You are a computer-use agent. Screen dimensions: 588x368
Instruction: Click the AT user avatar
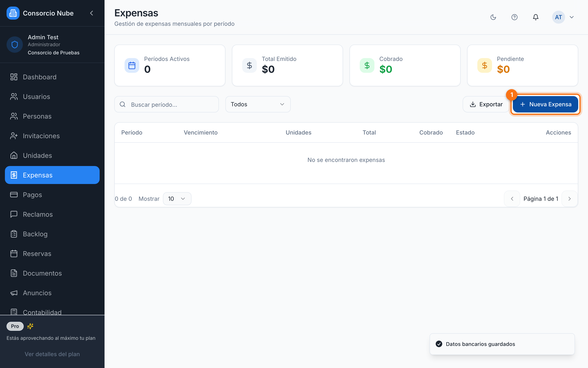click(558, 17)
